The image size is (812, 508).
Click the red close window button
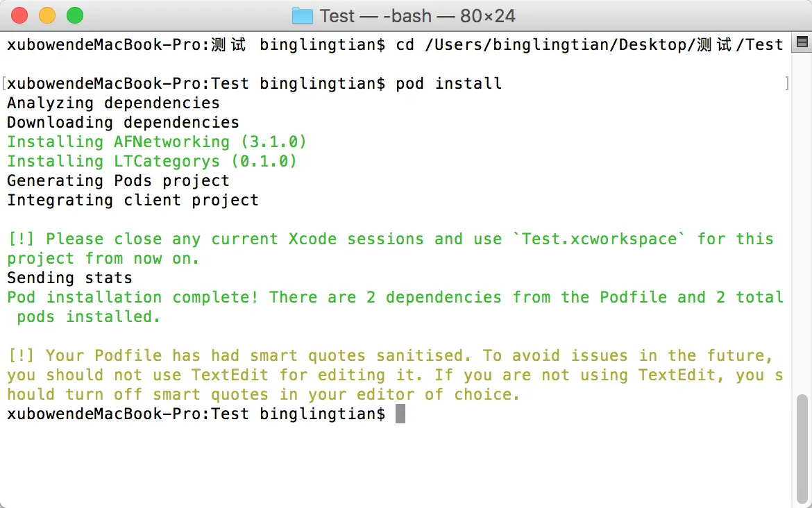19,15
